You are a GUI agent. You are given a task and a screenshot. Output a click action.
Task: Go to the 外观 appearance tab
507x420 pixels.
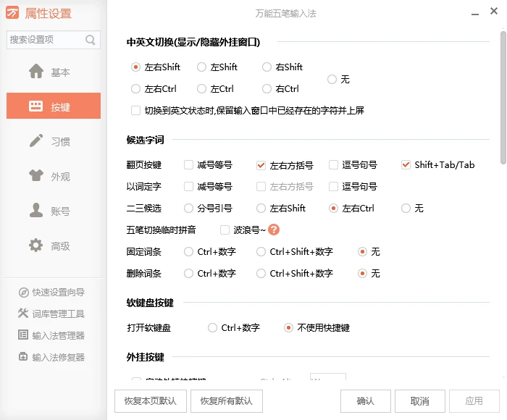(54, 177)
